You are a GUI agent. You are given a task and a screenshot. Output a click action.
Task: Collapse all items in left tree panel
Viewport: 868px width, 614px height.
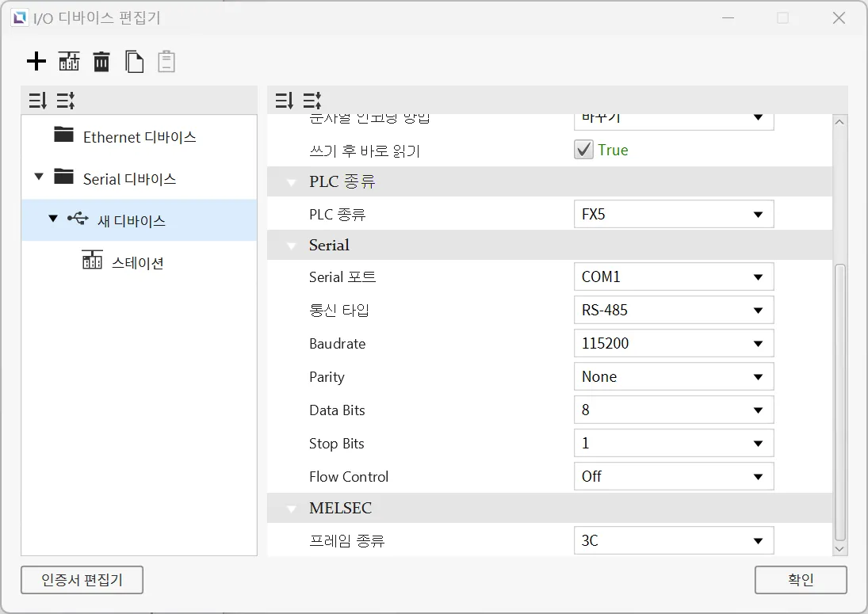click(37, 101)
